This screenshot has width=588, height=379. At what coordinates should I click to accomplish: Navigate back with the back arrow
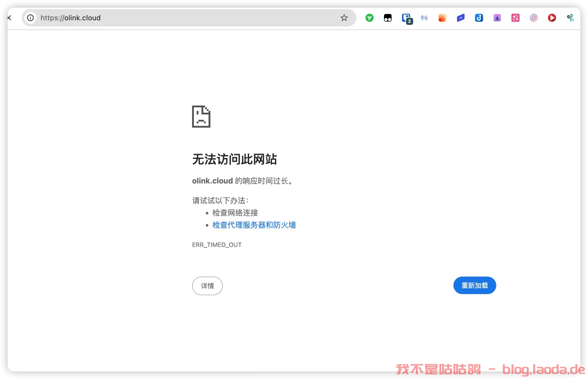[9, 18]
